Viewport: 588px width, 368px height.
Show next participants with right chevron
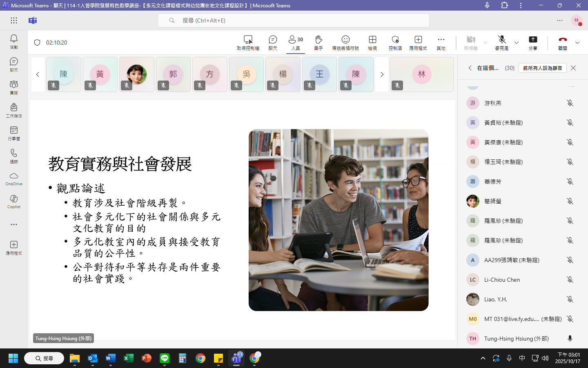click(382, 74)
